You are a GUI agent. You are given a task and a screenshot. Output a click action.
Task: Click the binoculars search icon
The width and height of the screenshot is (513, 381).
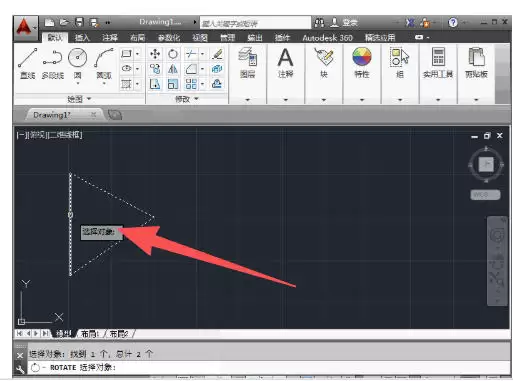[319, 23]
